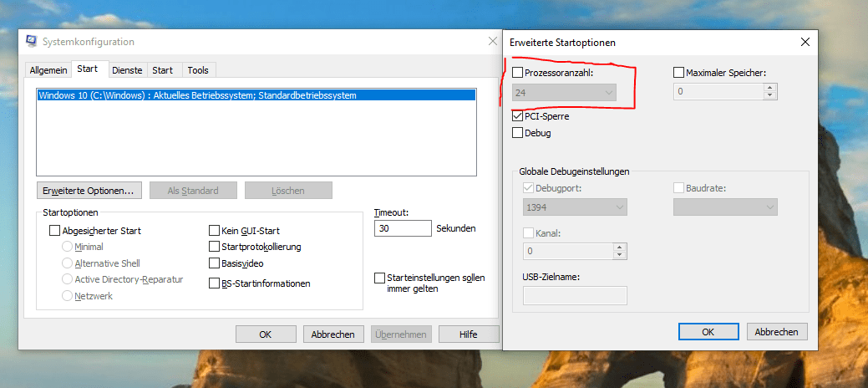Click the Als Standard button
This screenshot has height=388, width=868.
(x=193, y=190)
